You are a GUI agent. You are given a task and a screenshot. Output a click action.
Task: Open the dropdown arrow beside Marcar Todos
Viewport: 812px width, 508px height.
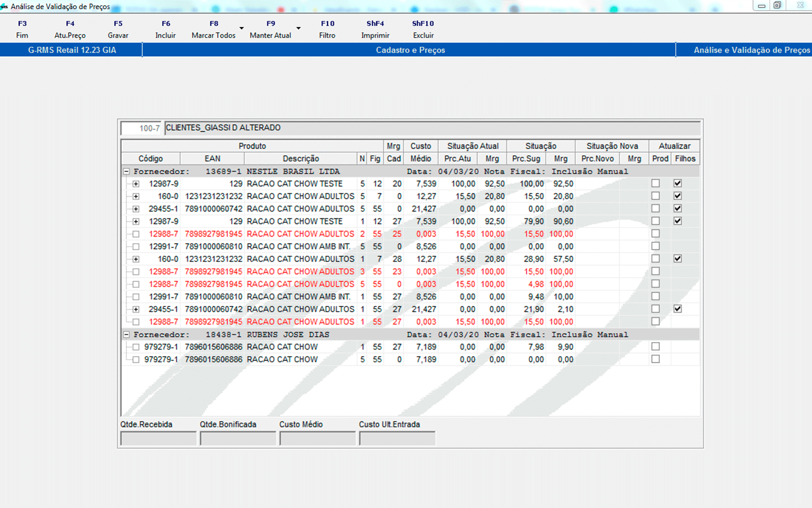click(241, 28)
